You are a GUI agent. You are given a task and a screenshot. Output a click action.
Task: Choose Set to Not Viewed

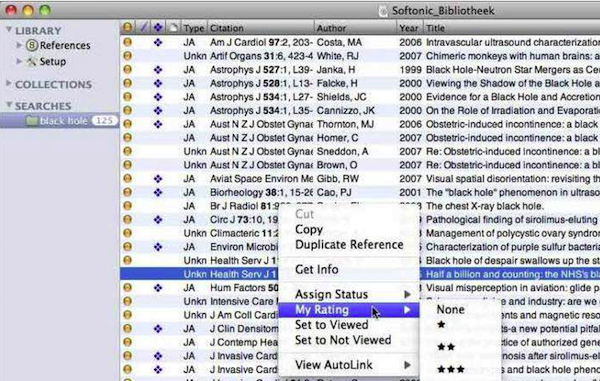pyautogui.click(x=343, y=340)
